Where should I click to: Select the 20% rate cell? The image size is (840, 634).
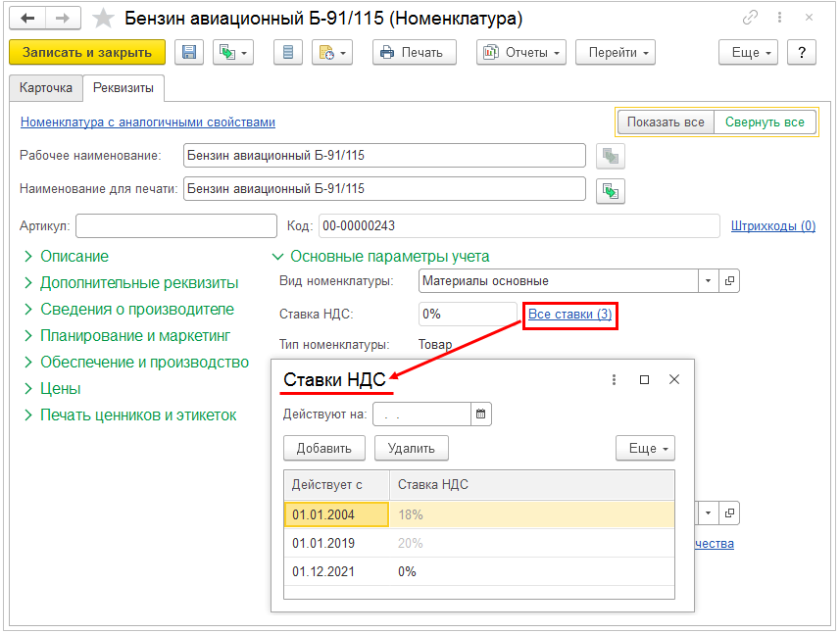click(x=532, y=543)
